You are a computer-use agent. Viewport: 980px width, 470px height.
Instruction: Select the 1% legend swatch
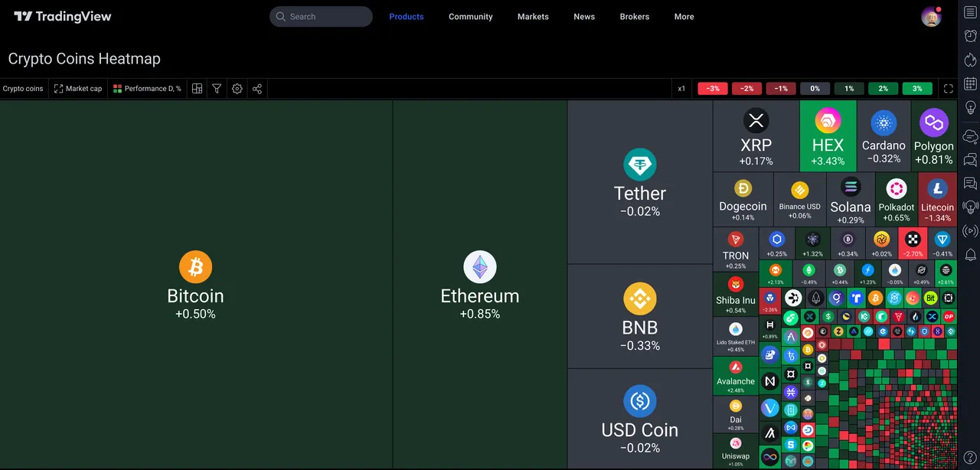849,89
